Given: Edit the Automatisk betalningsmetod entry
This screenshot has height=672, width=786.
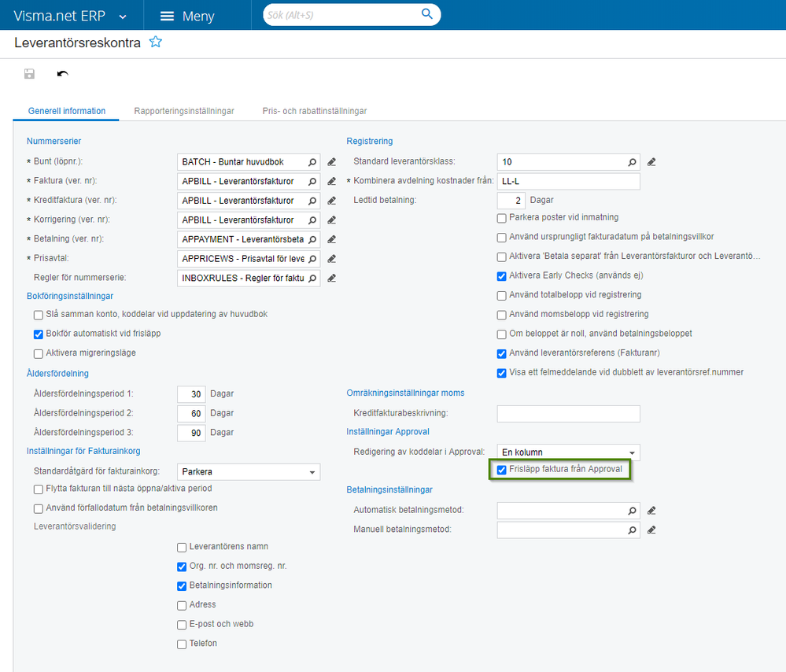Looking at the screenshot, I should point(651,511).
